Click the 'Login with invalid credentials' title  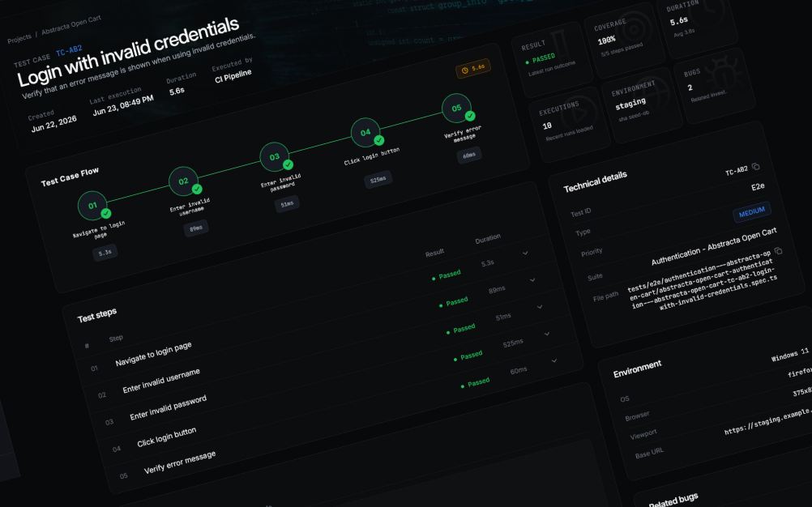(x=128, y=51)
